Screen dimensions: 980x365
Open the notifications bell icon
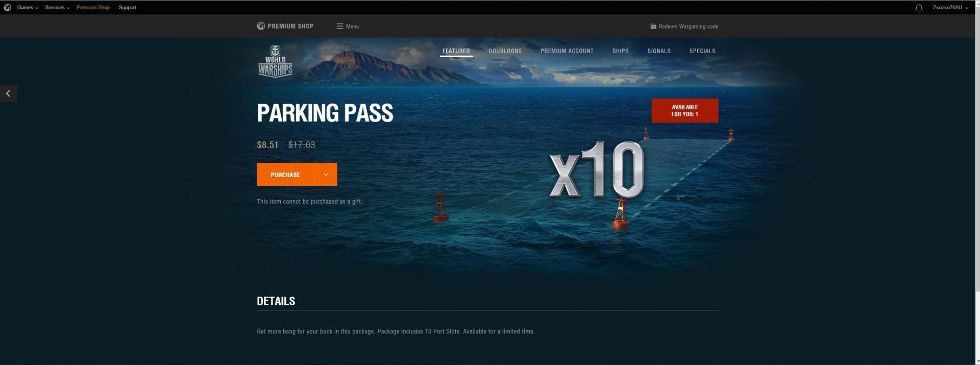tap(919, 8)
